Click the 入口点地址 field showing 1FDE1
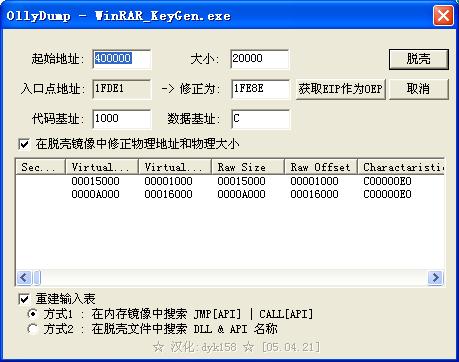 [122, 89]
